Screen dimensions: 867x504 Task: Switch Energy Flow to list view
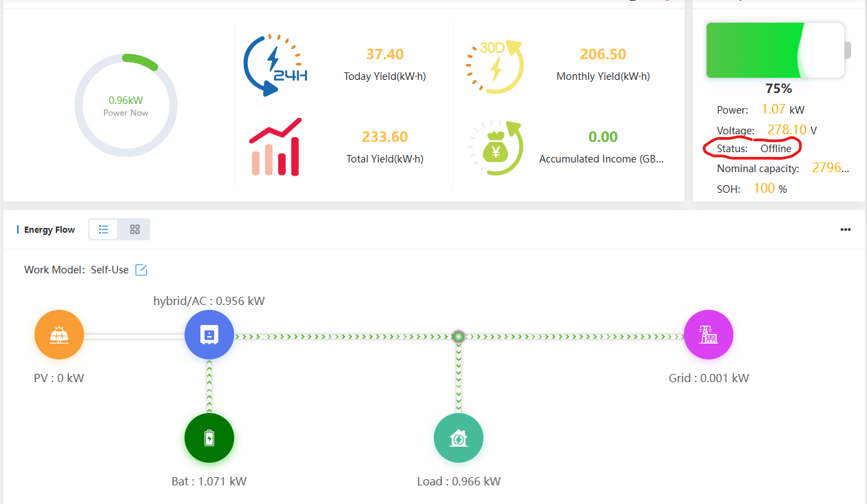104,229
